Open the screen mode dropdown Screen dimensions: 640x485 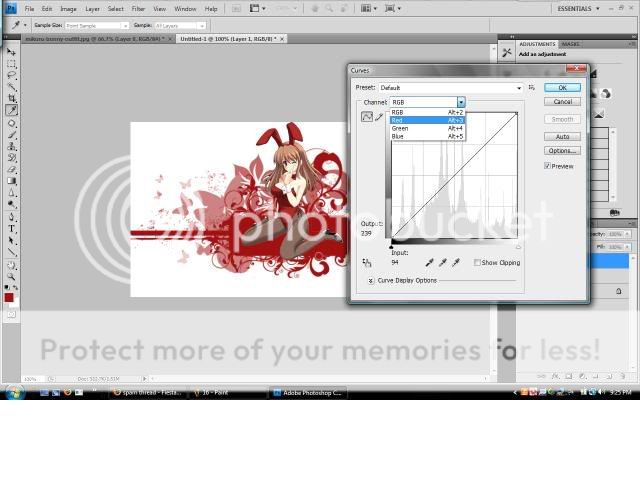coord(392,8)
